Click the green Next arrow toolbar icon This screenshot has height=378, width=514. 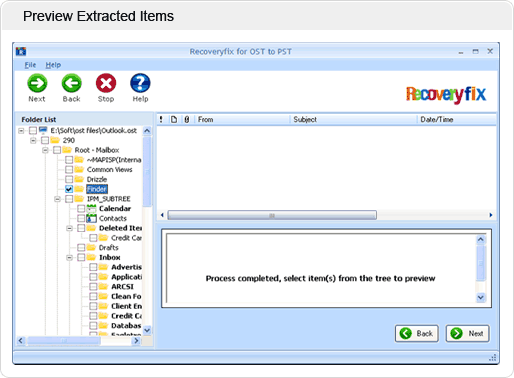[37, 83]
